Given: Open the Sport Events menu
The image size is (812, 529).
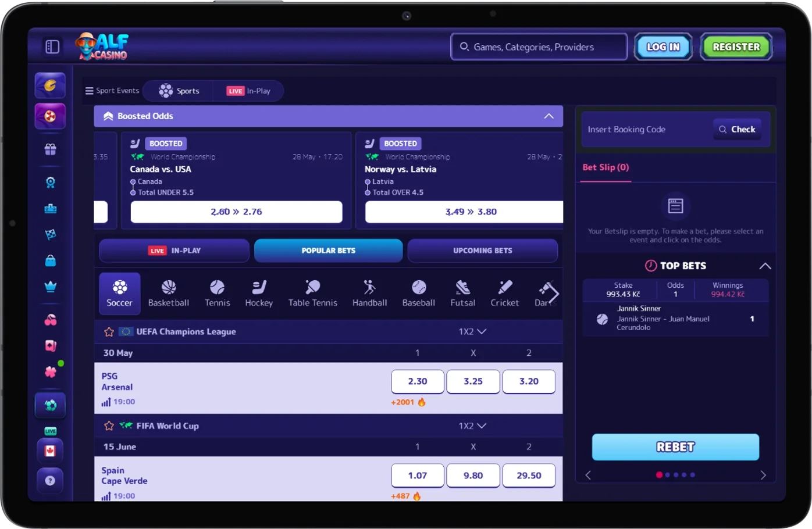Looking at the screenshot, I should click(112, 91).
